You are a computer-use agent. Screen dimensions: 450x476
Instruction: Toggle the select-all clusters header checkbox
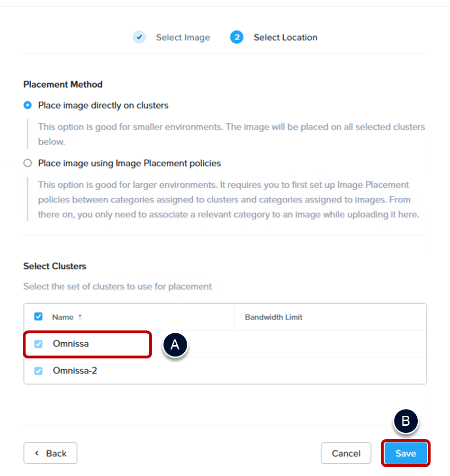coord(38,317)
